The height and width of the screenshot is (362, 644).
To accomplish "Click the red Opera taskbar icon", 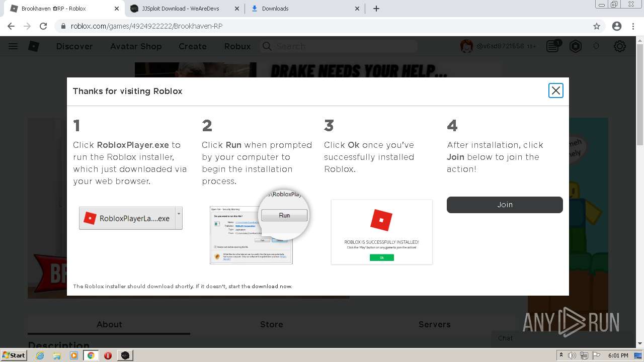I will [x=108, y=355].
